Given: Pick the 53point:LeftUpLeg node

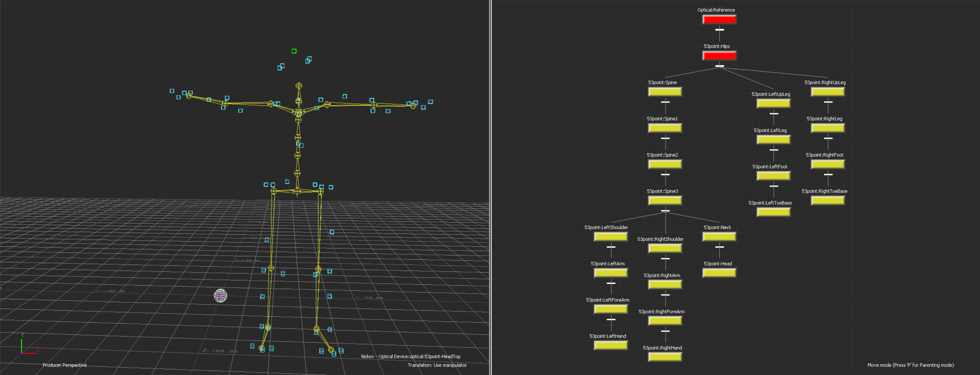Looking at the screenshot, I should (773, 104).
